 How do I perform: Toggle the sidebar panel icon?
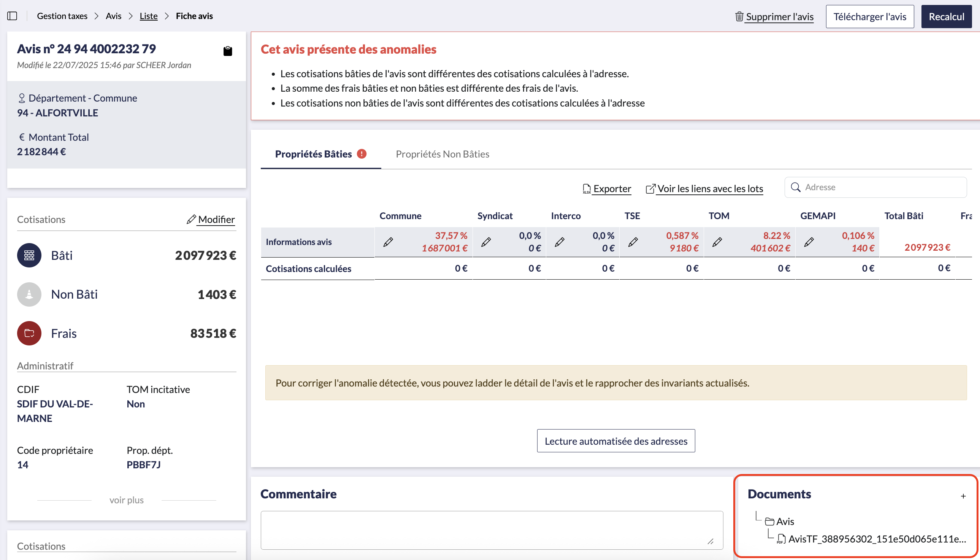(12, 16)
